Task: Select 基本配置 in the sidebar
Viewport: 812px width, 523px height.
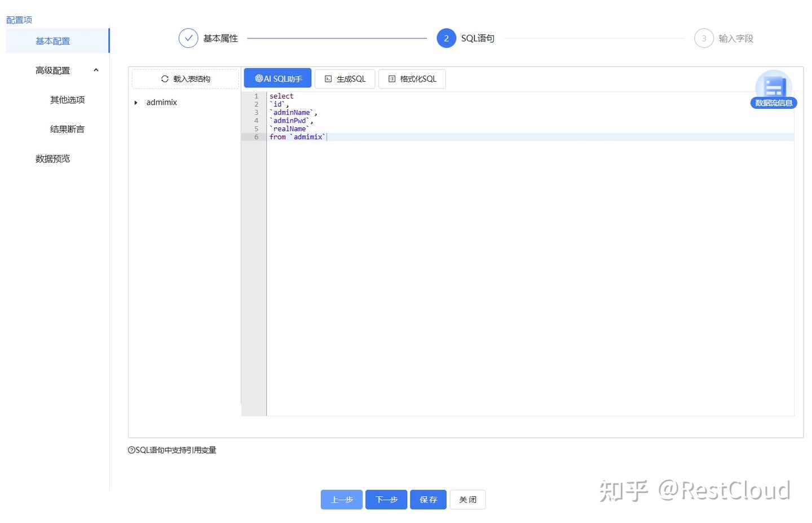Action: click(58, 41)
